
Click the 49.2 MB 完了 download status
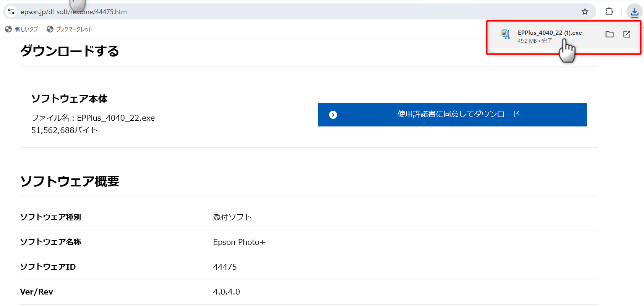pyautogui.click(x=535, y=41)
